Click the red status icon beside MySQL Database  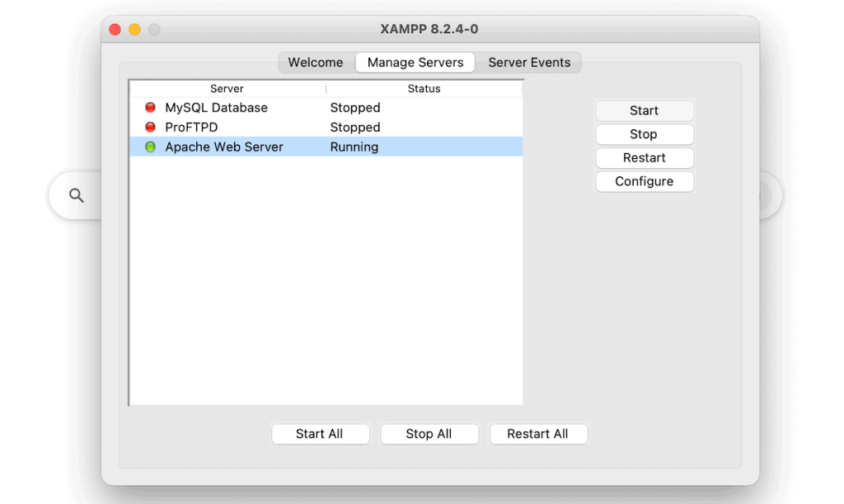pyautogui.click(x=150, y=108)
